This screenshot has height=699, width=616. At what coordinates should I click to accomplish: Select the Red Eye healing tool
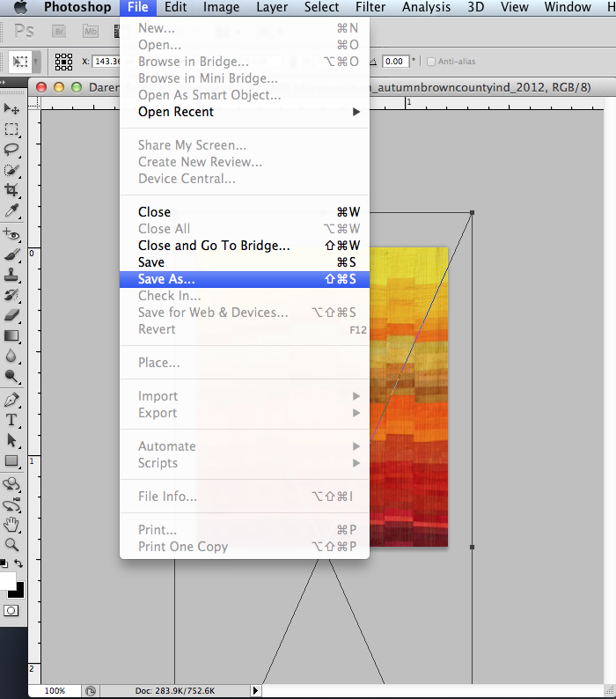click(x=11, y=234)
